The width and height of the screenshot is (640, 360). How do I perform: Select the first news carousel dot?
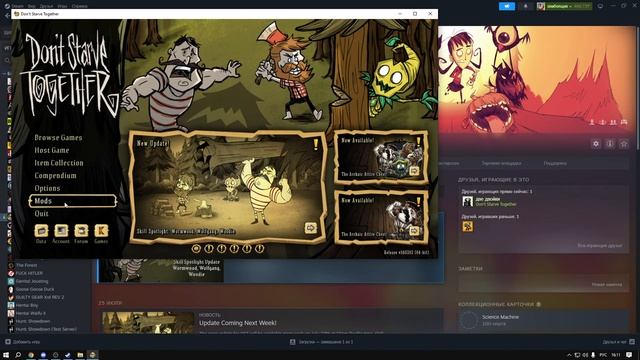pos(196,248)
